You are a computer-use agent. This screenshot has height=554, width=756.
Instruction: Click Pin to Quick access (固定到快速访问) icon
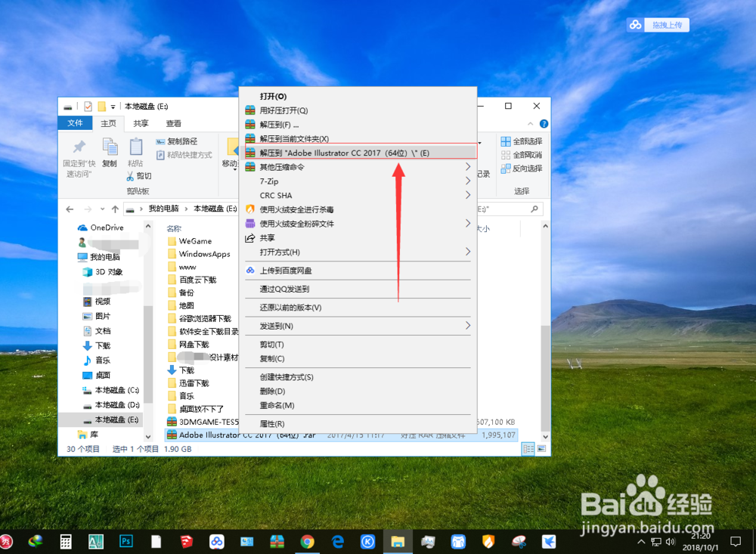tap(79, 146)
